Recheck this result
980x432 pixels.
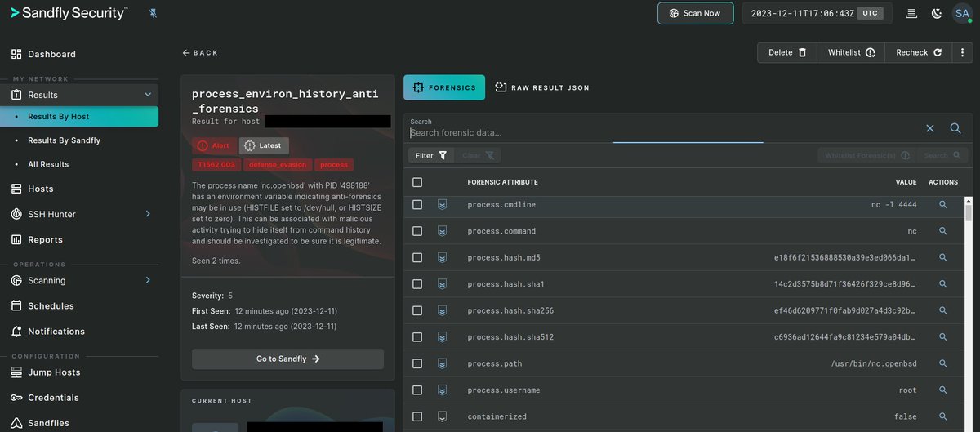pos(919,52)
